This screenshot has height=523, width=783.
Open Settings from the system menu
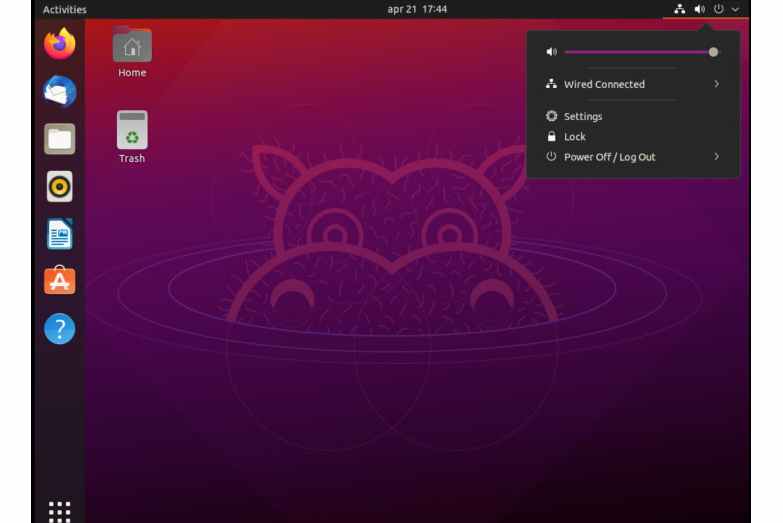[582, 117]
